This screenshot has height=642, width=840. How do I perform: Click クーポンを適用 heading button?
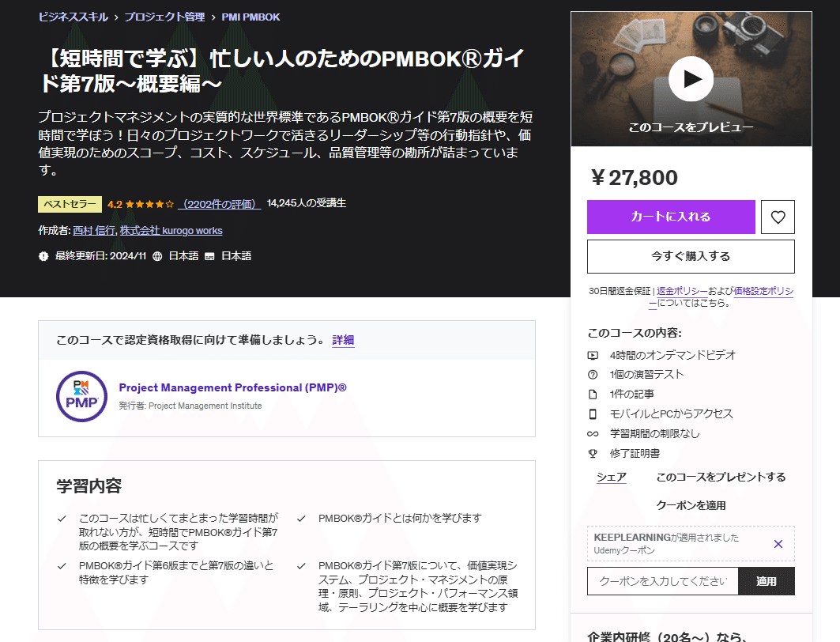pos(691,505)
